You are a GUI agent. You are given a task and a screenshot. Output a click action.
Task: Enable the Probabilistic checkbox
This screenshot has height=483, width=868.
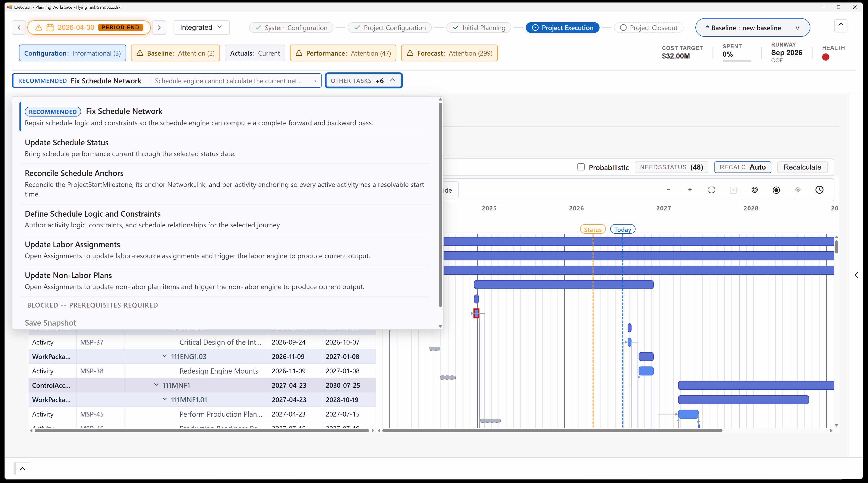coord(581,167)
